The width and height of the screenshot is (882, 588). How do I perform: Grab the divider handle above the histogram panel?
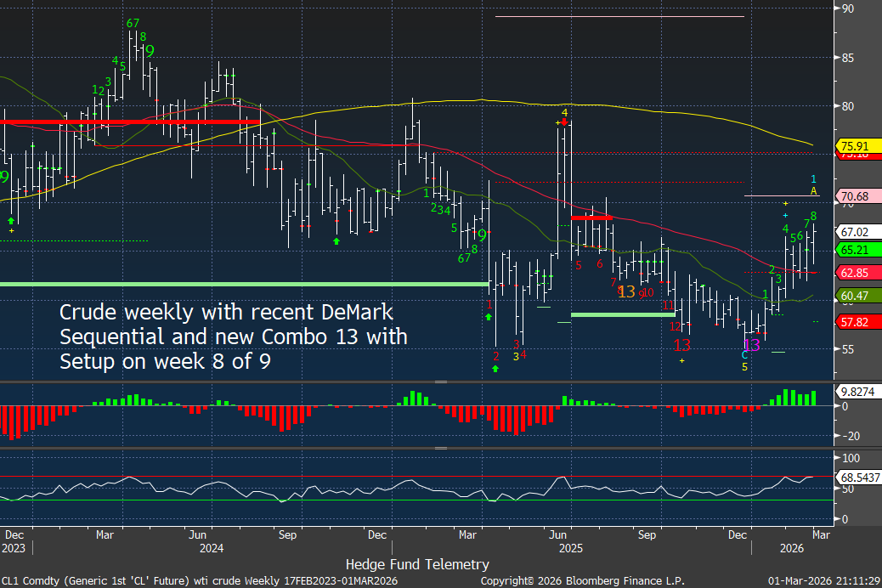[x=441, y=382]
